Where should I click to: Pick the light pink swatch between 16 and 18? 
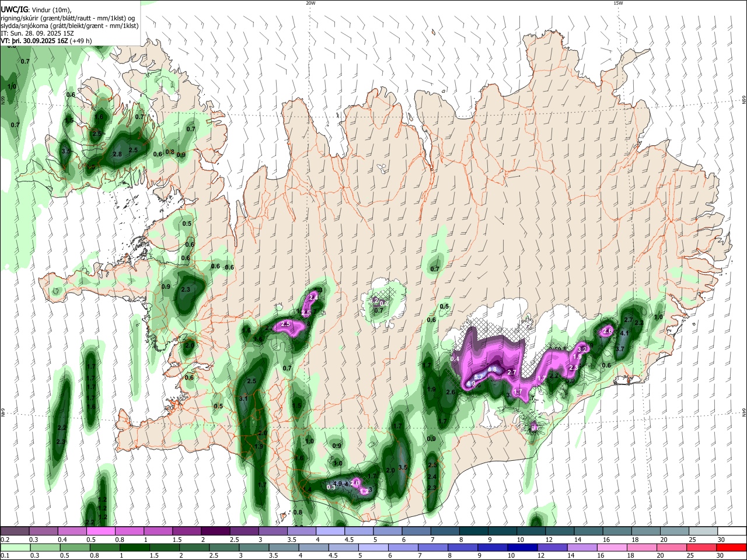click(x=612, y=547)
